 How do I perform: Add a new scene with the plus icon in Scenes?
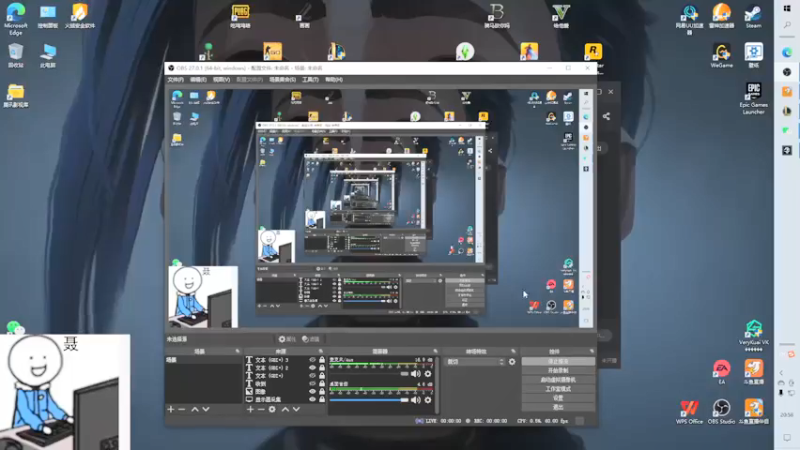coord(171,409)
